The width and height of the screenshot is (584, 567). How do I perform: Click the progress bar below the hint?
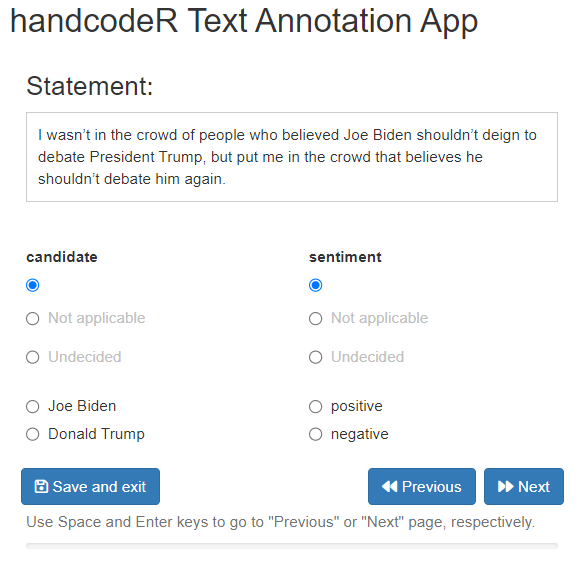click(x=292, y=546)
